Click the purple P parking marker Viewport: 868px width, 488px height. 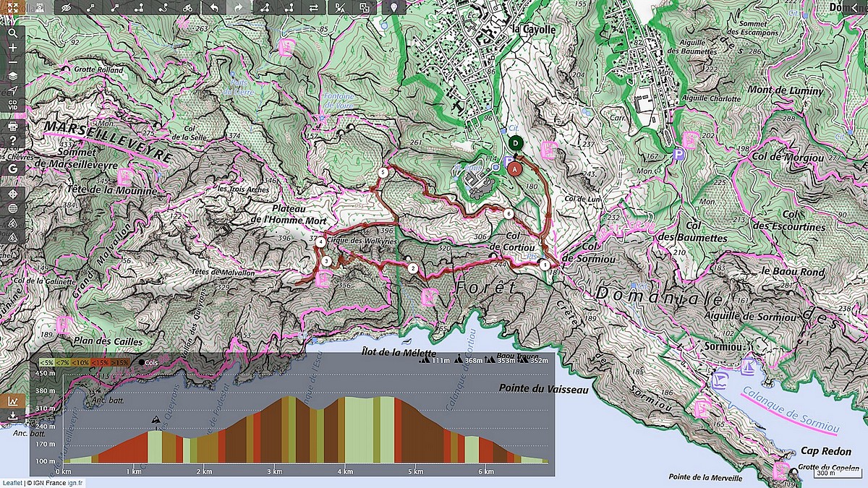pos(678,154)
